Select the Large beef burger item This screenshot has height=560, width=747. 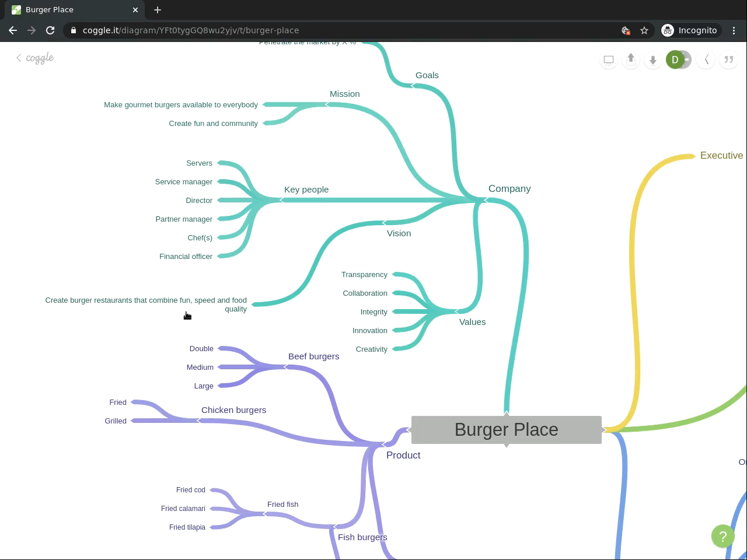point(204,386)
